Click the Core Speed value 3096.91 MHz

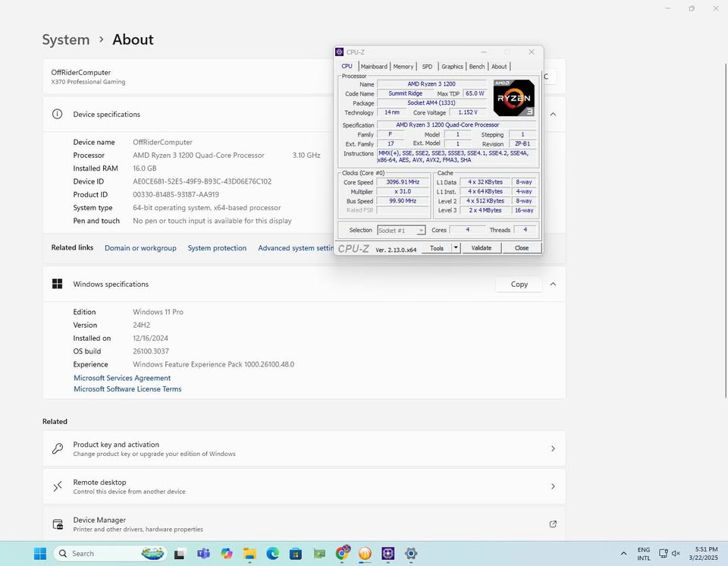403,182
